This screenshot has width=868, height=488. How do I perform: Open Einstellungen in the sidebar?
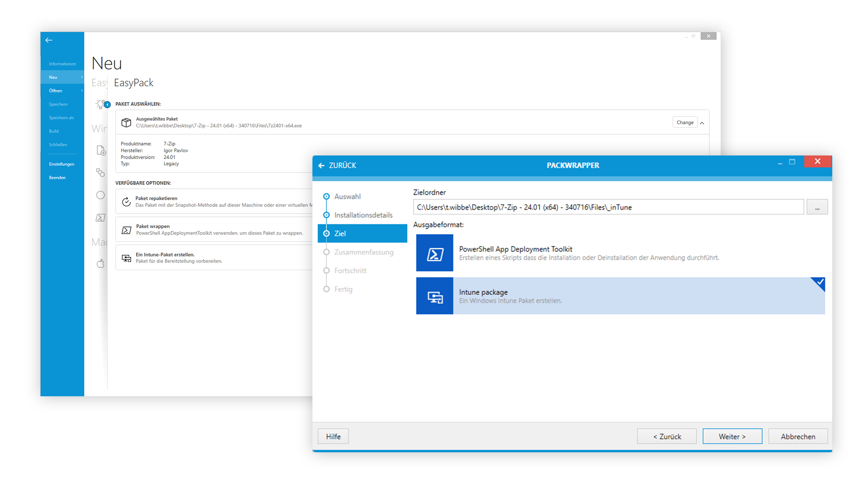coord(62,164)
